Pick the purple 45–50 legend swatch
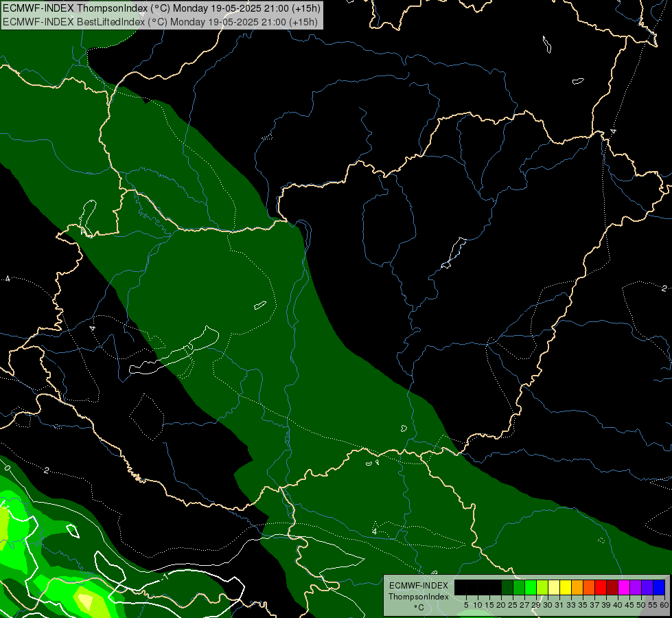The image size is (672, 618). pos(636,587)
